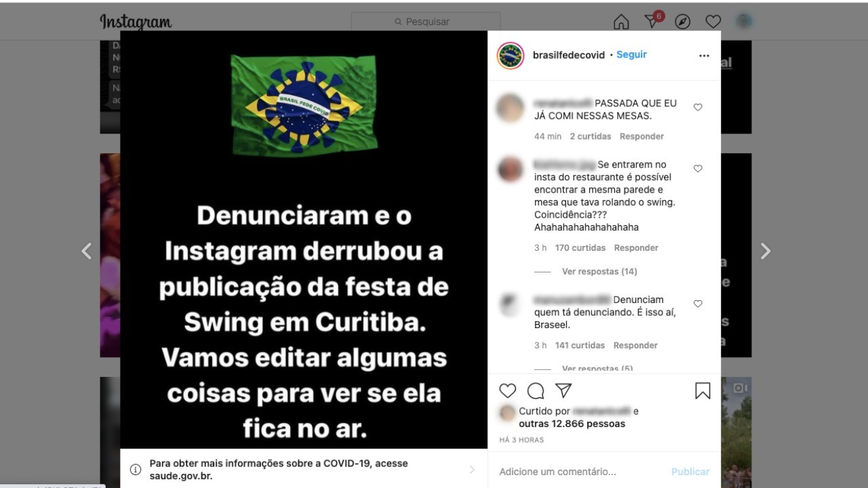
Task: Open the Explore compass icon
Action: pos(683,22)
